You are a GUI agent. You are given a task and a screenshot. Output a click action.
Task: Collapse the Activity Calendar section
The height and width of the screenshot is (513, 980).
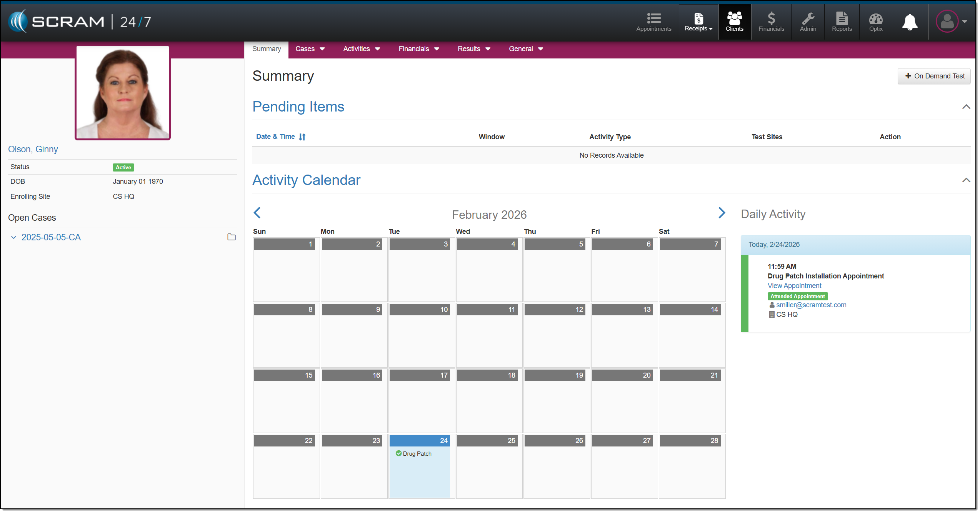point(966,180)
